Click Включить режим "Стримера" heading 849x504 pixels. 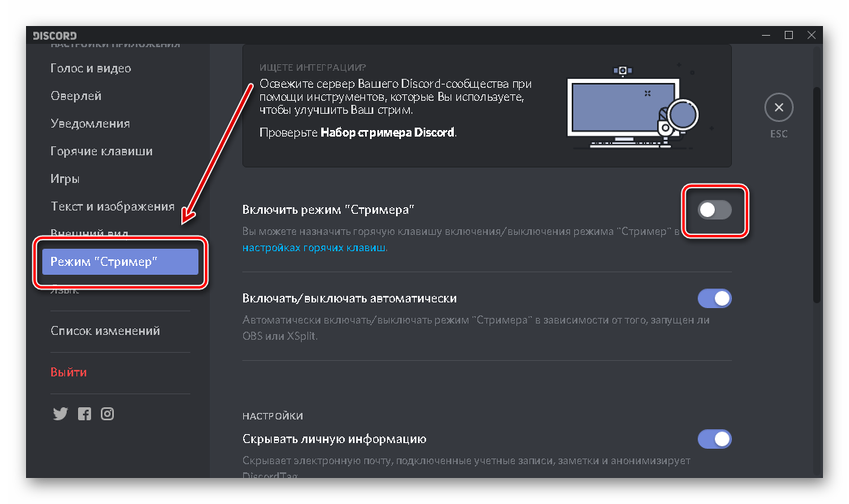tap(328, 210)
